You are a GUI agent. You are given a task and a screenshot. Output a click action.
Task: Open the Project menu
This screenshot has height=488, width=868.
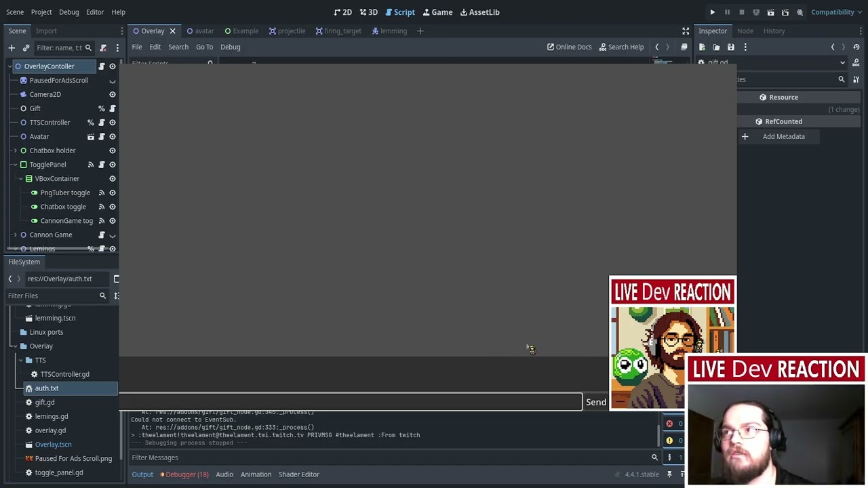pos(41,12)
